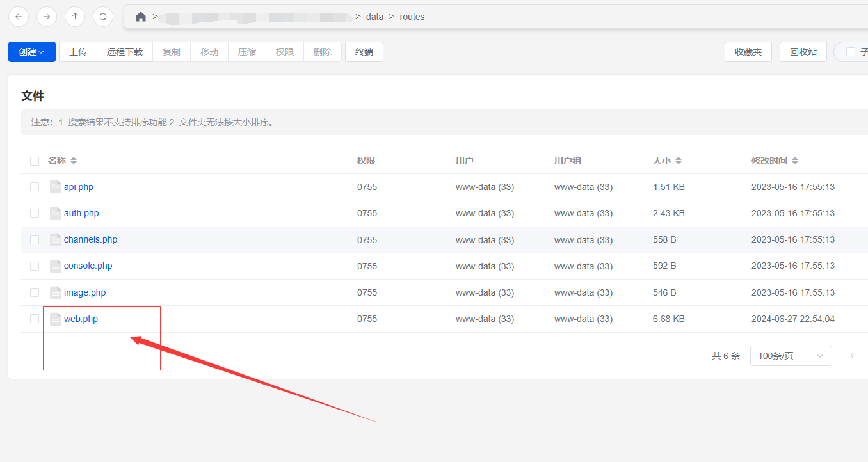
Task: Click the file icon beside web.php
Action: 56,319
